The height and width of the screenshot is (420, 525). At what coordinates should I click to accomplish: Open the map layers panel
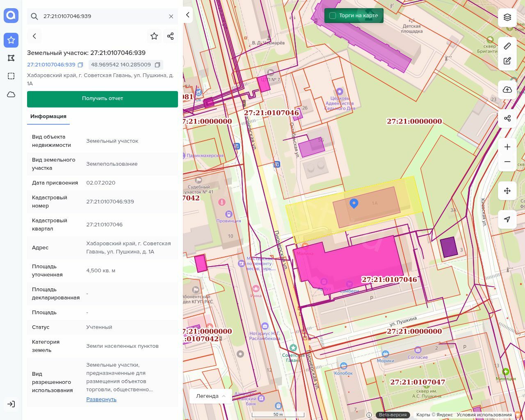tap(507, 17)
